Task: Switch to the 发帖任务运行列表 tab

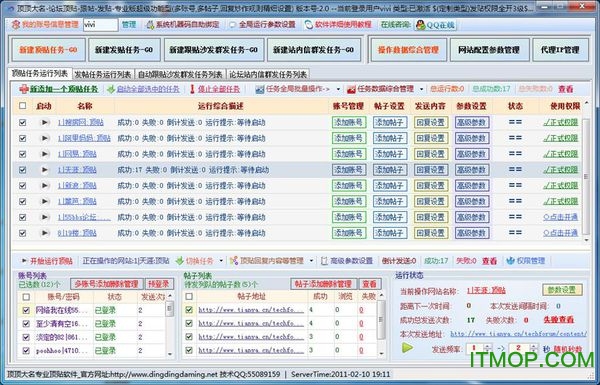Action: click(x=103, y=74)
